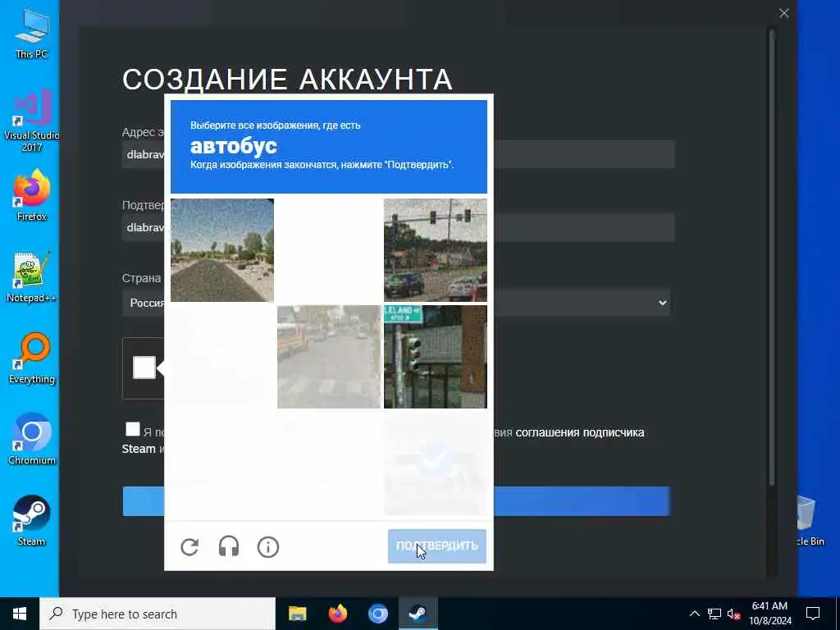Open Visual Studio 2017 desktop shortcut

(31, 121)
